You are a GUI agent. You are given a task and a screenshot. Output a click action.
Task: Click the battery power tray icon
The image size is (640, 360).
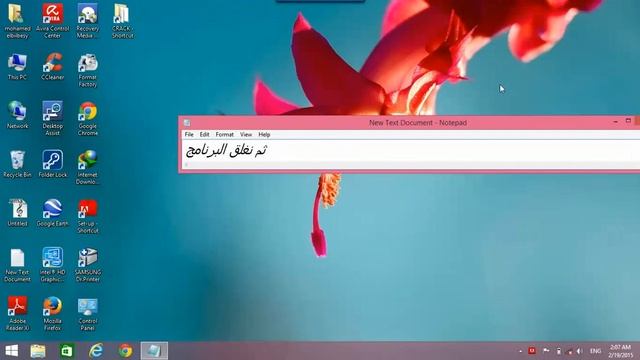pyautogui.click(x=559, y=351)
